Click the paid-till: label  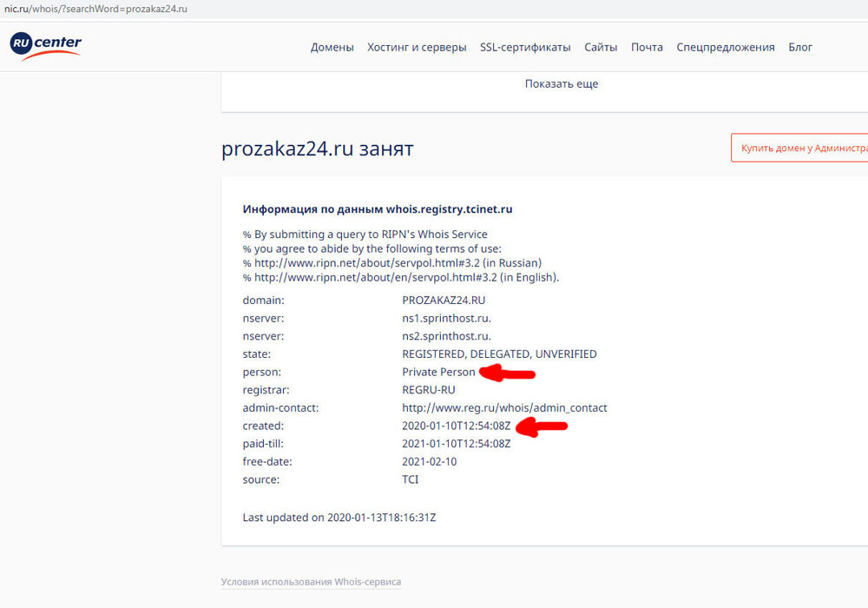[x=263, y=444]
